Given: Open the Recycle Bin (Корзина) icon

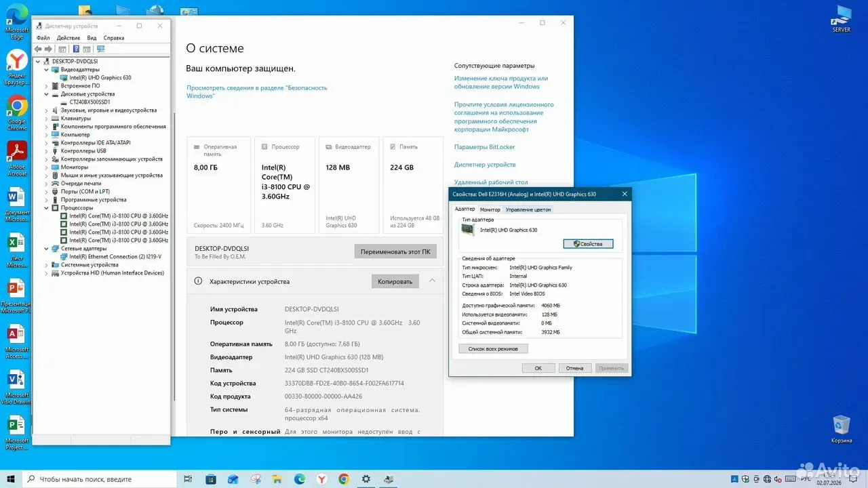Looking at the screenshot, I should coord(842,430).
